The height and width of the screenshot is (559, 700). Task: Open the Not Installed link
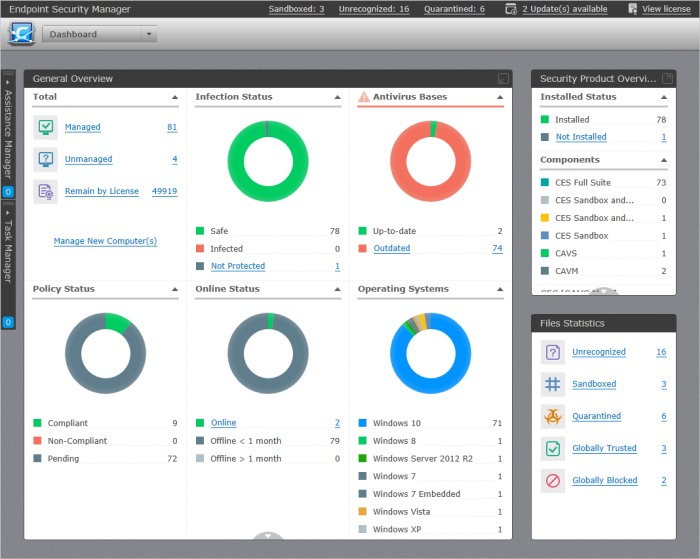(x=581, y=137)
